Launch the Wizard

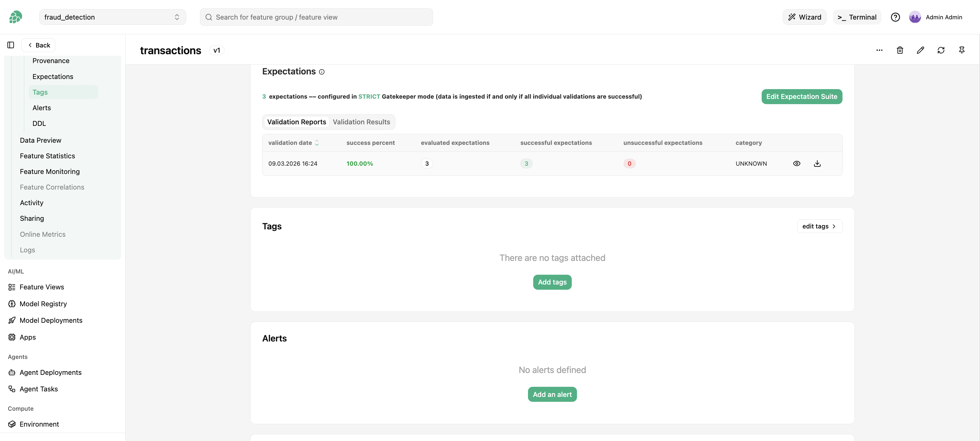(804, 17)
